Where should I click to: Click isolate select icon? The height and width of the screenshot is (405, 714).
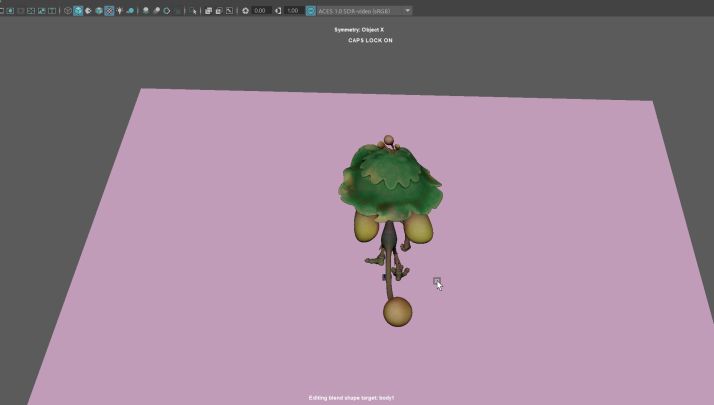[193, 10]
